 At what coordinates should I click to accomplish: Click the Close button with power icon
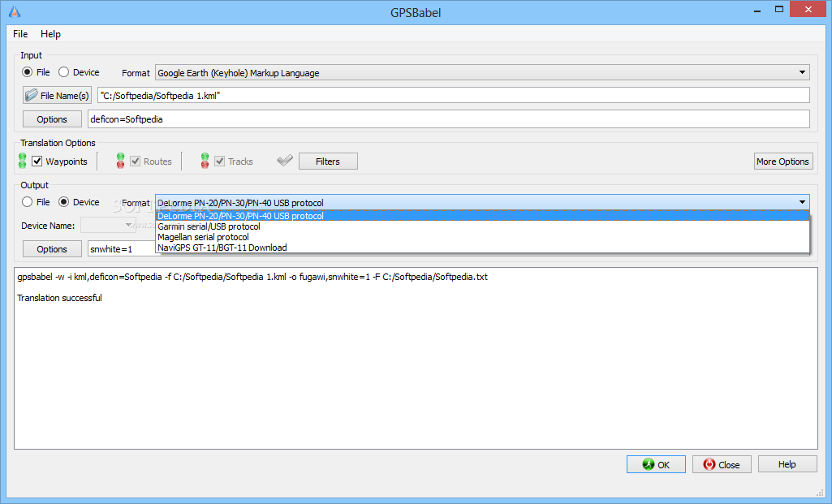click(x=722, y=464)
